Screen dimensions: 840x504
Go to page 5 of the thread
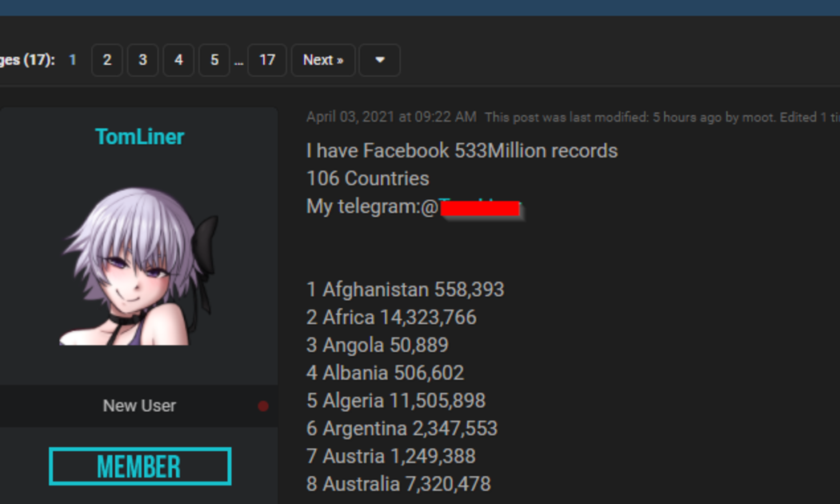pos(214,60)
